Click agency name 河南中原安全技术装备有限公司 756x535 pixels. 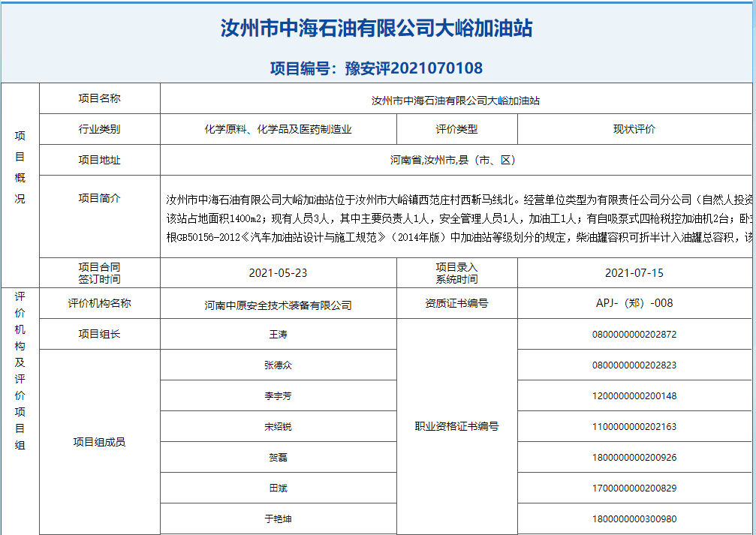coord(278,305)
